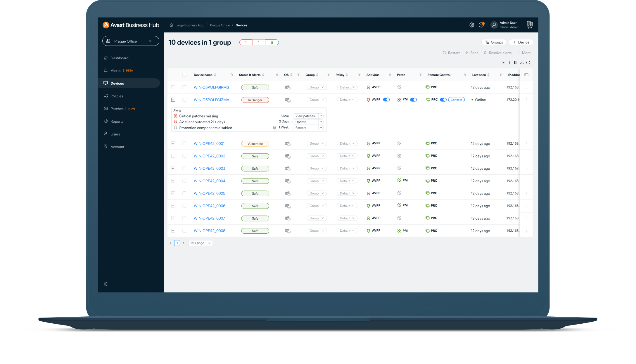Click the density view compact icon

509,63
